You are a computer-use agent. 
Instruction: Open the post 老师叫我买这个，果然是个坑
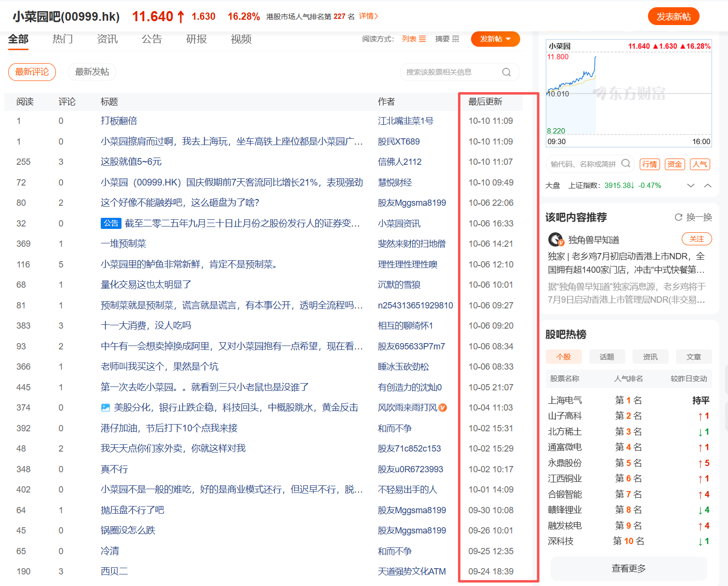pos(159,367)
